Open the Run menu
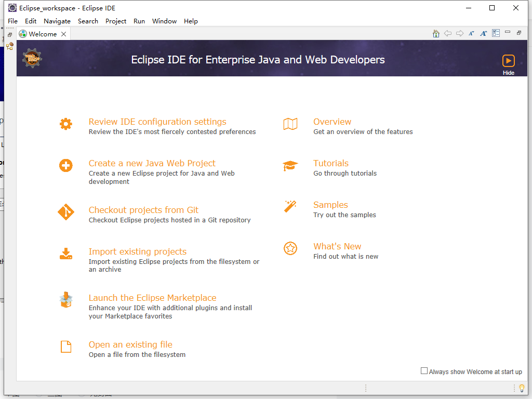 coord(139,21)
